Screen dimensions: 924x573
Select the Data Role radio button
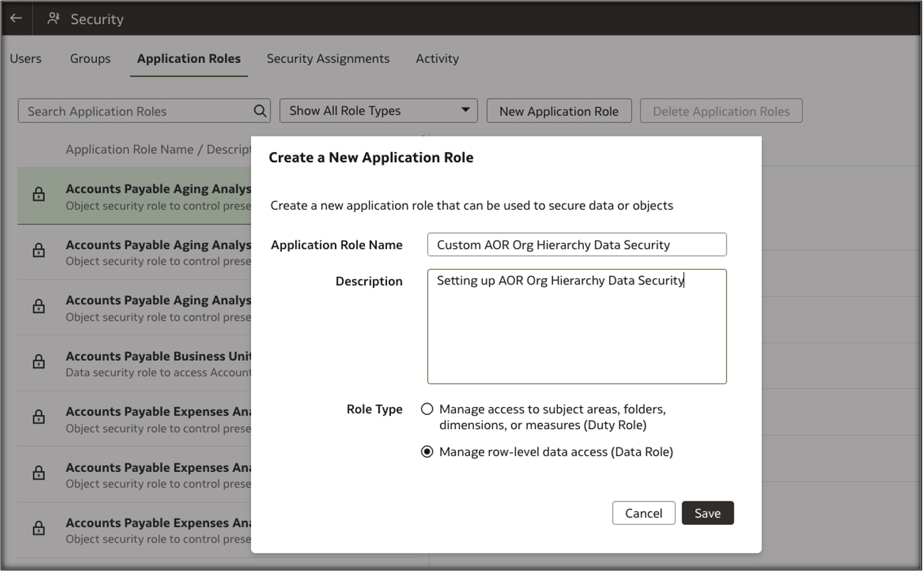click(x=427, y=452)
